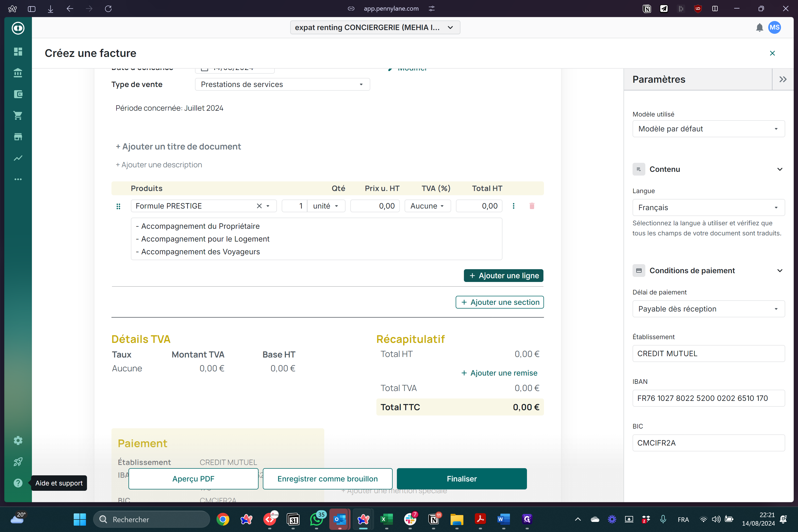
Task: Open the company selector dropdown
Action: click(x=375, y=27)
